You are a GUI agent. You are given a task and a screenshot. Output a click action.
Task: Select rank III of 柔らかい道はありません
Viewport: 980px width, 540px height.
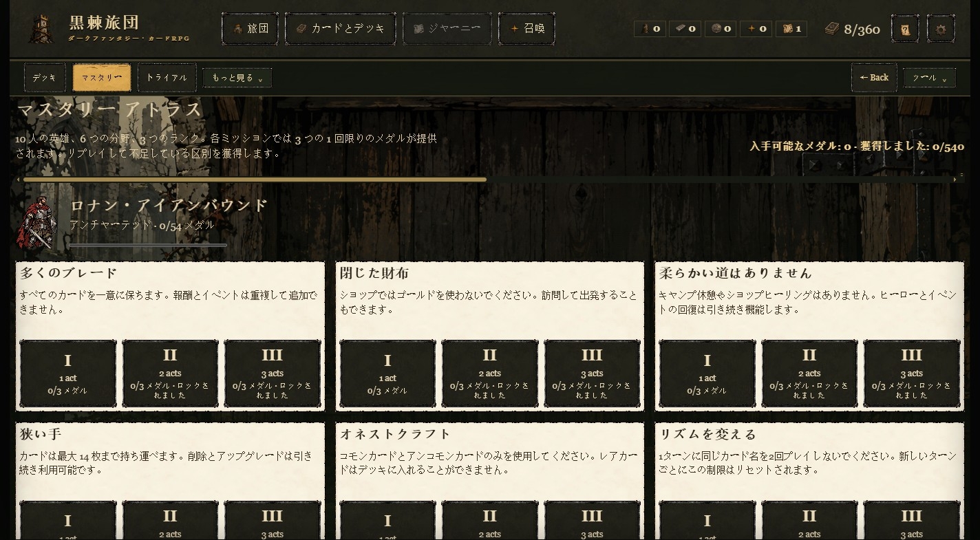point(912,374)
